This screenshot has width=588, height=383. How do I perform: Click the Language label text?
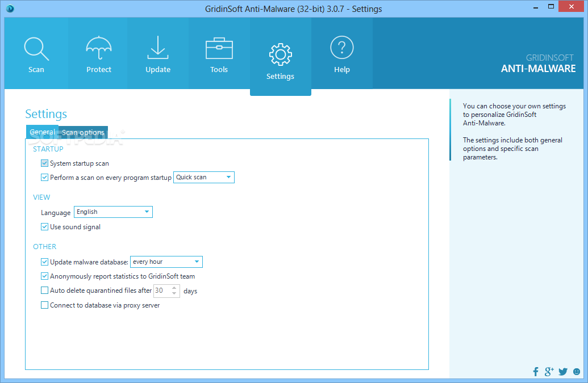pos(56,213)
